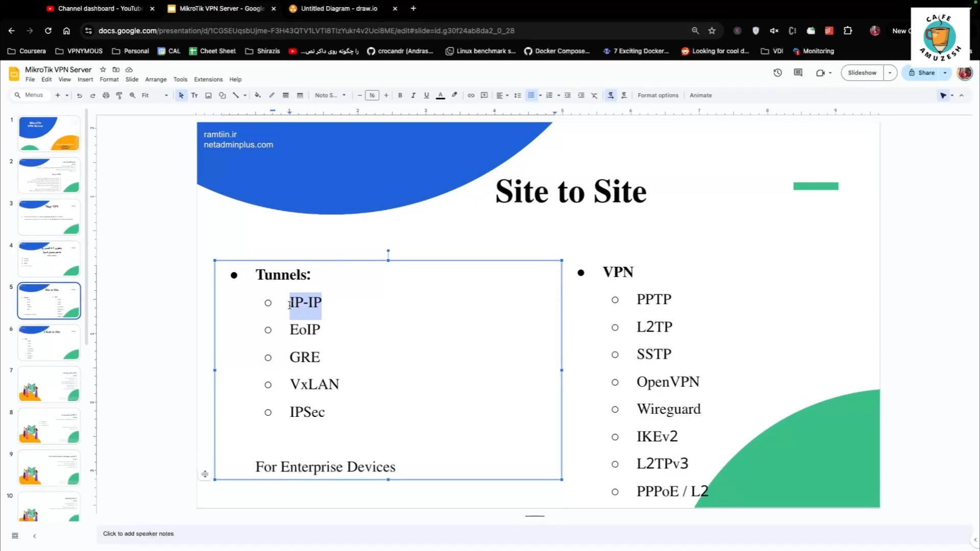Click the Border weight icon
This screenshot has width=980, height=551.
coord(286,95)
